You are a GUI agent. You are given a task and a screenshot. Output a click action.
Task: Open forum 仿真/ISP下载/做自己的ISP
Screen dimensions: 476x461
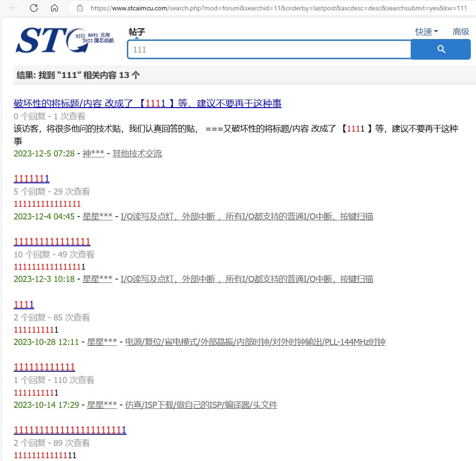pos(201,405)
